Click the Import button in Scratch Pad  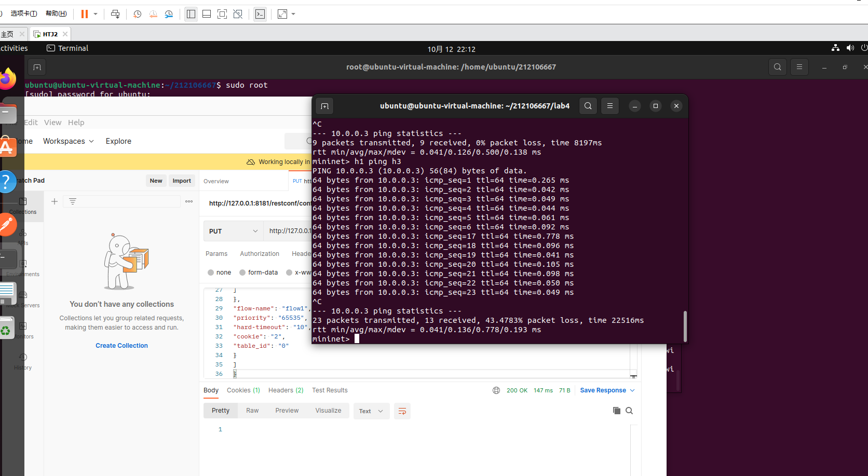pos(182,181)
